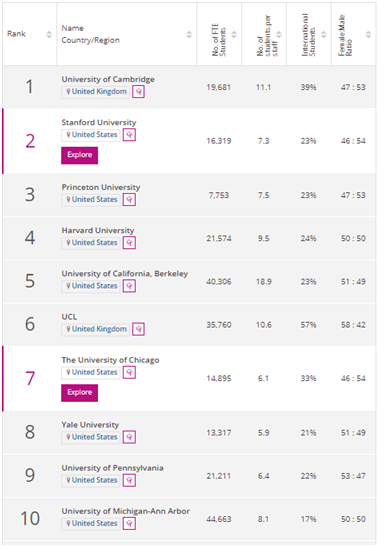384x547 pixels.
Task: Click the pink icon beside University of Cambridge
Action: coord(138,92)
